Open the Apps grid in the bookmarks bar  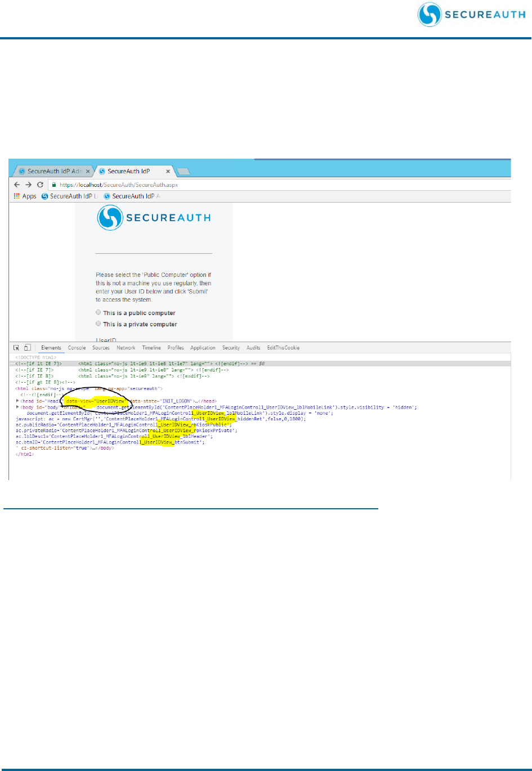click(x=25, y=196)
